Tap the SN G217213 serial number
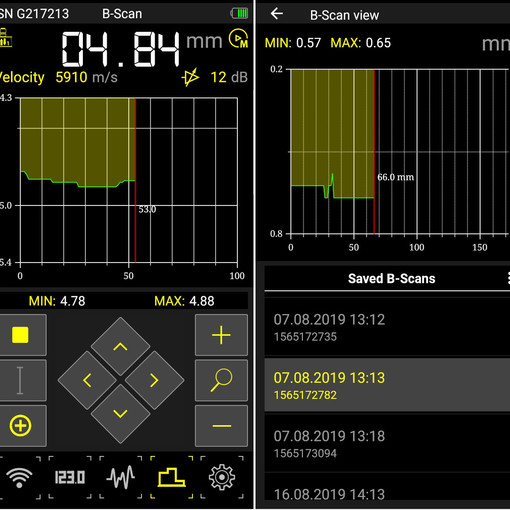The width and height of the screenshot is (510, 510). pyautogui.click(x=34, y=14)
